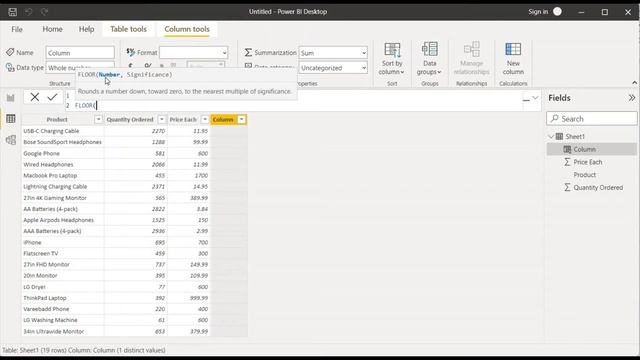Open Quantity Ordered column filter dropdown

click(x=162, y=120)
